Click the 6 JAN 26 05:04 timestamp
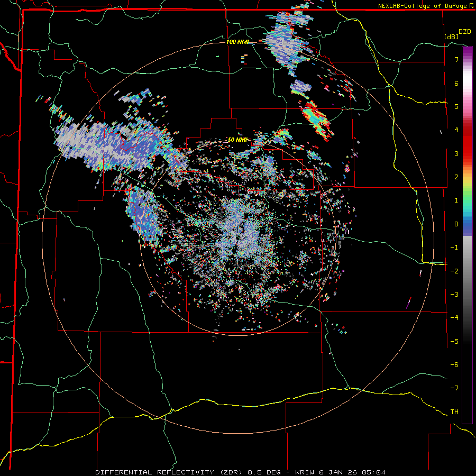Viewport: 476px width, 476px height. coord(352,472)
